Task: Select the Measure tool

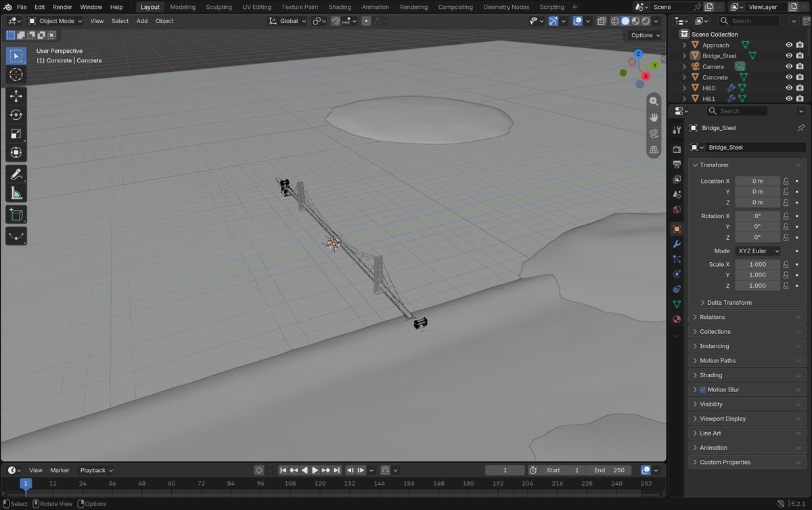Action: pyautogui.click(x=16, y=194)
